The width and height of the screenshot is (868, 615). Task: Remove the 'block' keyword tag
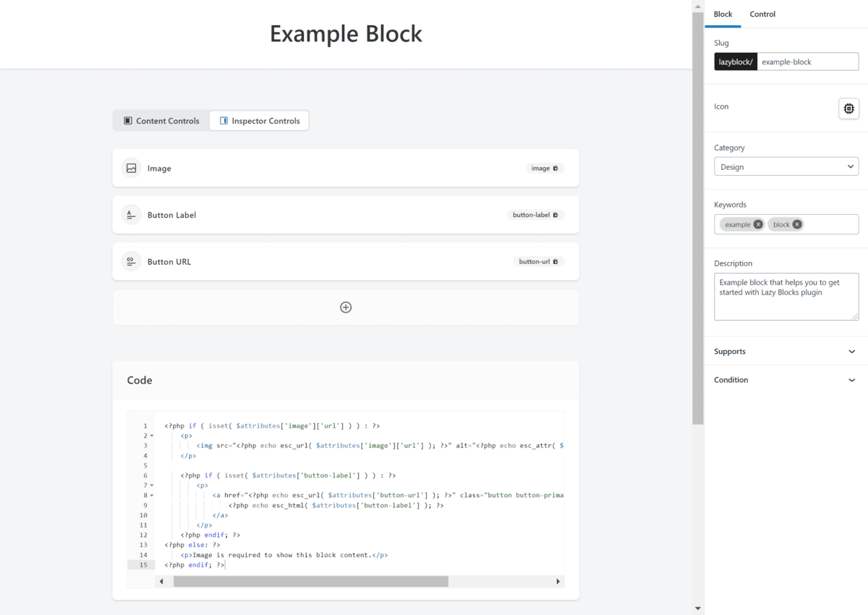tap(796, 224)
